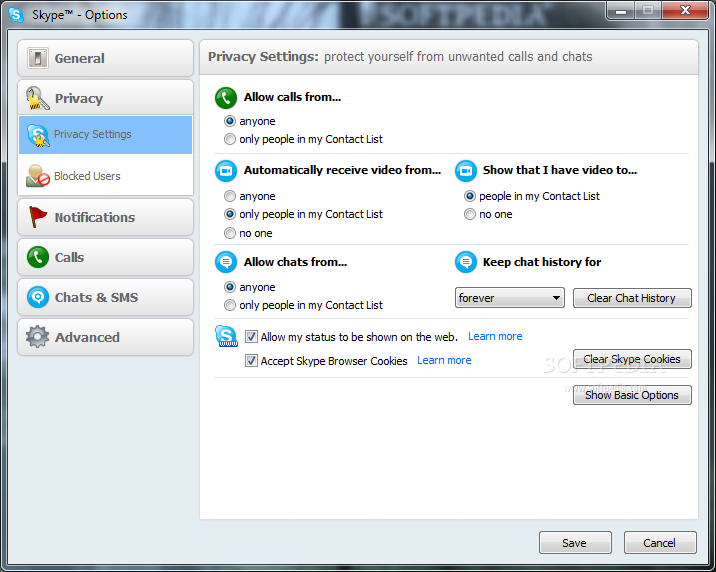The image size is (716, 572).
Task: Click the green Calls phone icon in sidebar
Action: tap(37, 257)
